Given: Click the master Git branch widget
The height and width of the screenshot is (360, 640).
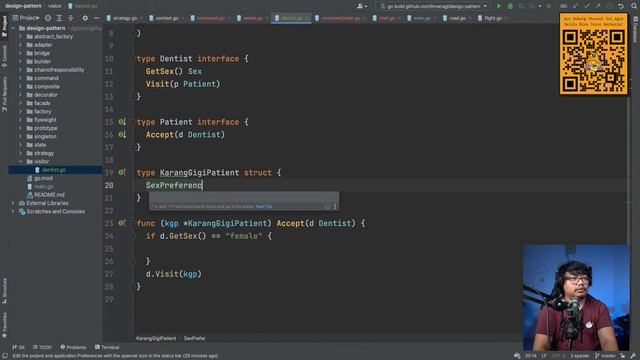Looking at the screenshot, I should click(x=605, y=356).
